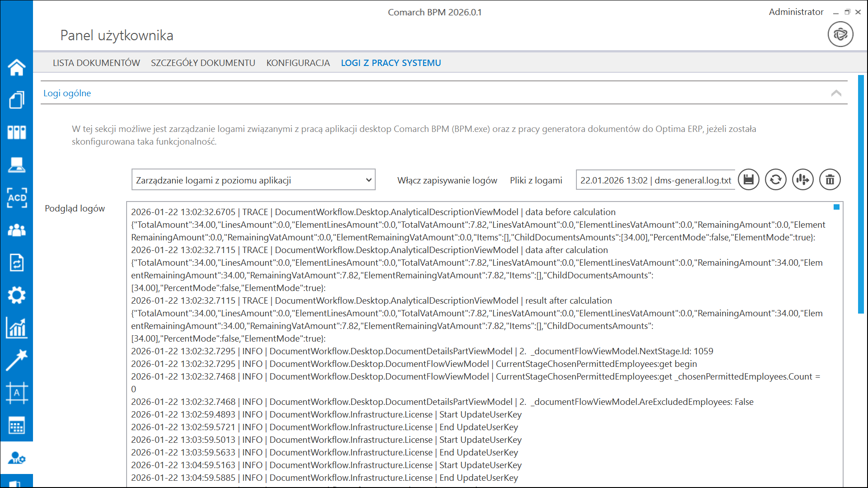Click 'Włącz zapisywanie logów' label
Image resolution: width=868 pixels, height=488 pixels.
pos(447,180)
